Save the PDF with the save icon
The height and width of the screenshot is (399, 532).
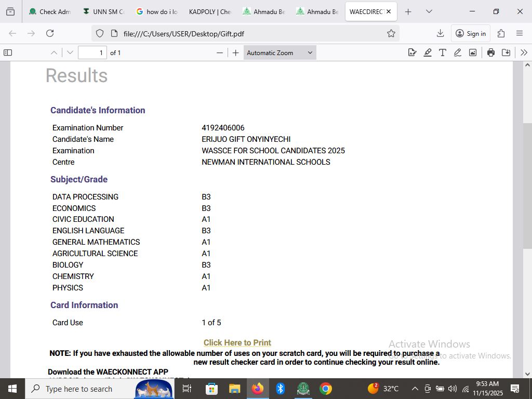pyautogui.click(x=506, y=52)
